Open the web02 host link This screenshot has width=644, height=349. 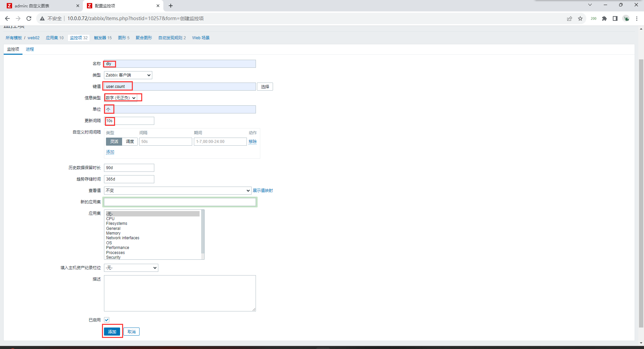pyautogui.click(x=34, y=38)
